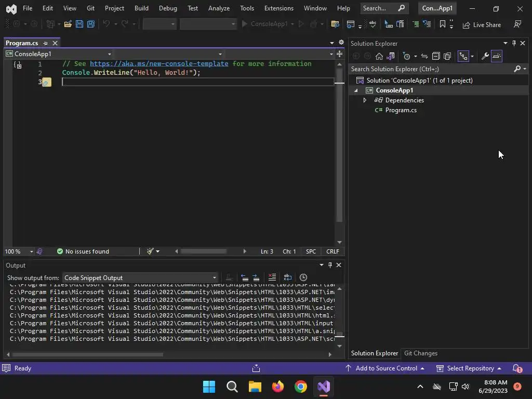Viewport: 532px width, 399px height.
Task: Click the Send Feedback person icon
Action: click(x=517, y=24)
